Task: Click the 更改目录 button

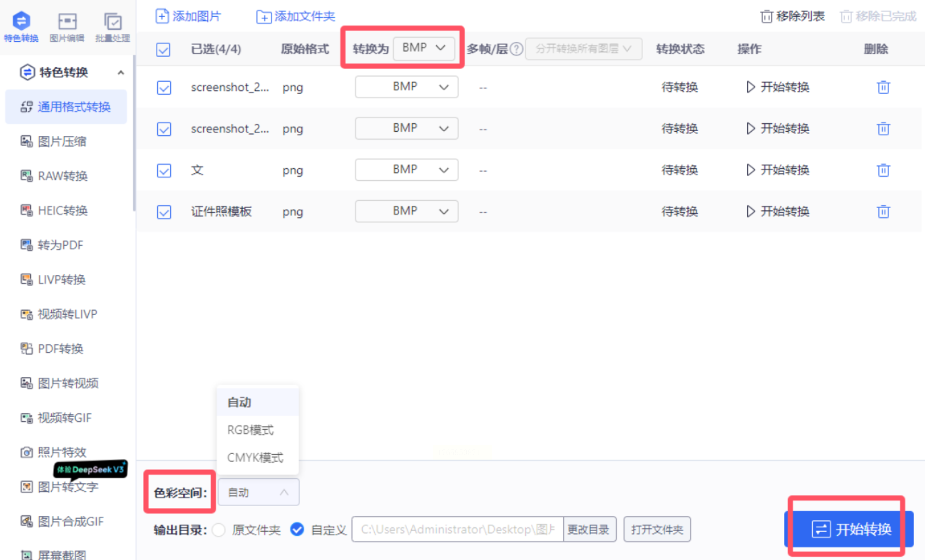Action: 589,529
